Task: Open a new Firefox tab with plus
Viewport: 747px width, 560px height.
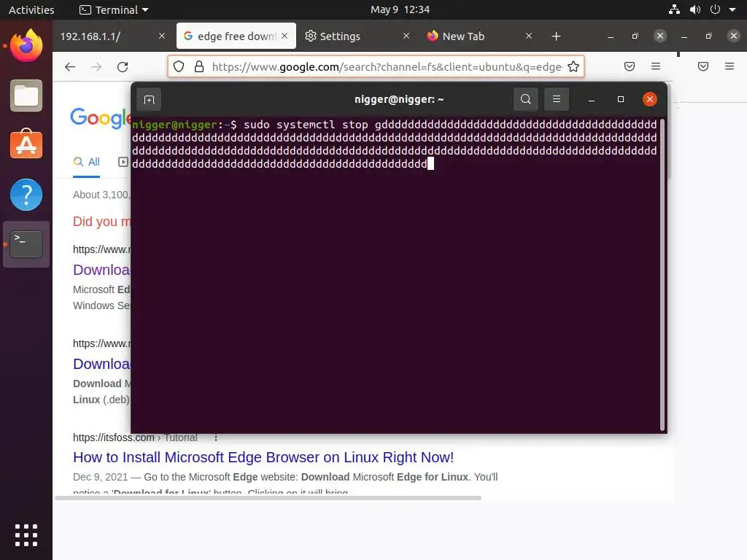Action: [x=556, y=36]
